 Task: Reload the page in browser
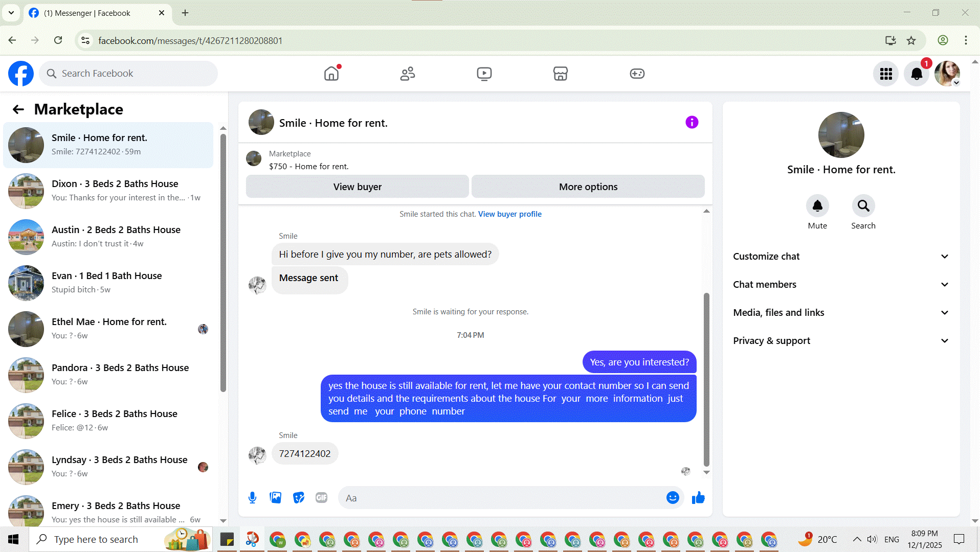58,40
